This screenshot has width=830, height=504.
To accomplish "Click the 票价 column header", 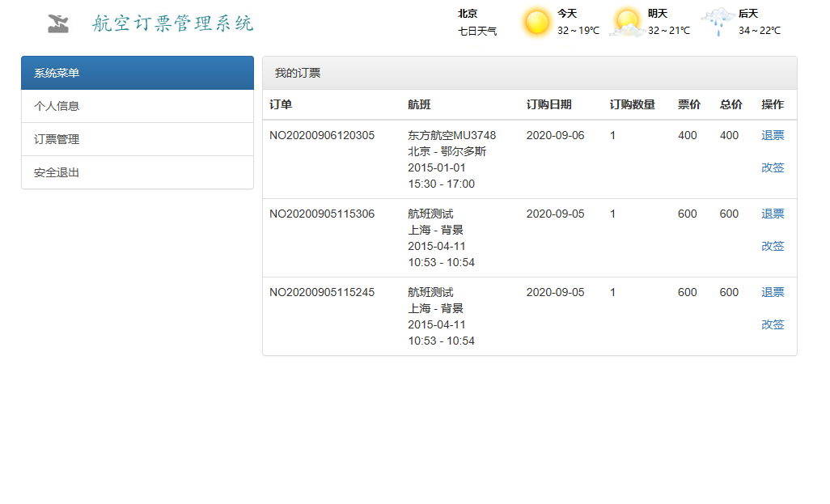I will tap(689, 105).
